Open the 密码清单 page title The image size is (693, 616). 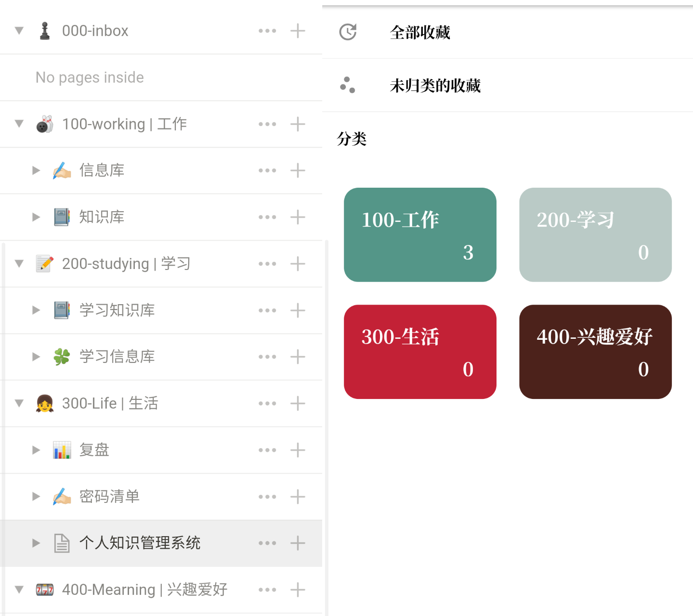pyautogui.click(x=110, y=496)
